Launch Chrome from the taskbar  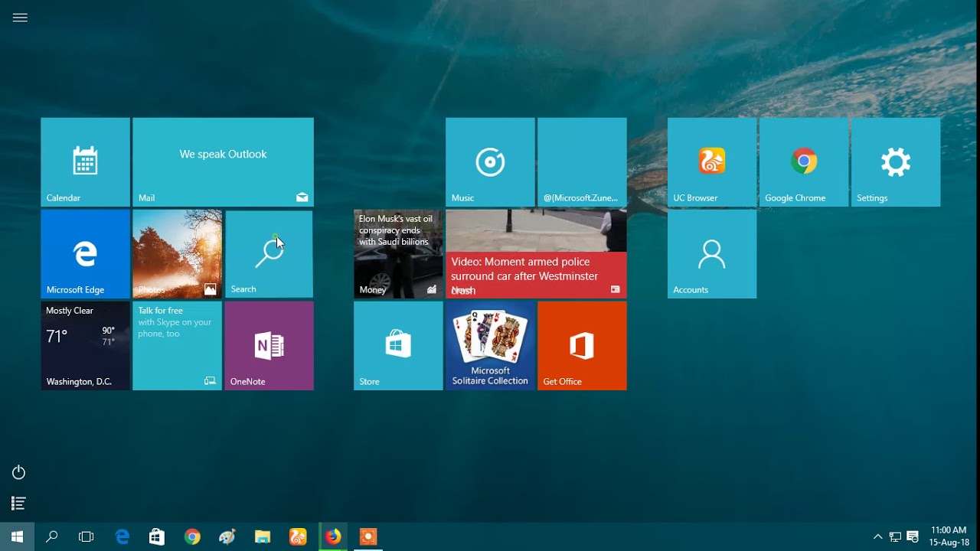(x=192, y=537)
